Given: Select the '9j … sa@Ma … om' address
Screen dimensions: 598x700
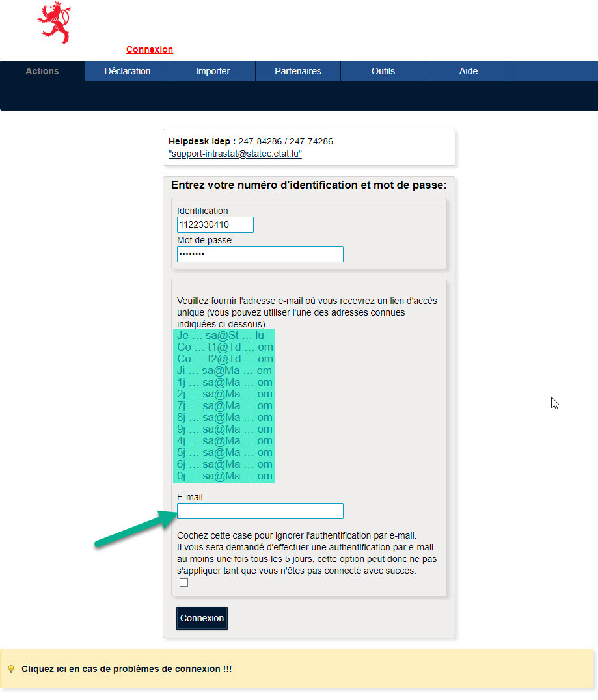Looking at the screenshot, I should pos(224,429).
